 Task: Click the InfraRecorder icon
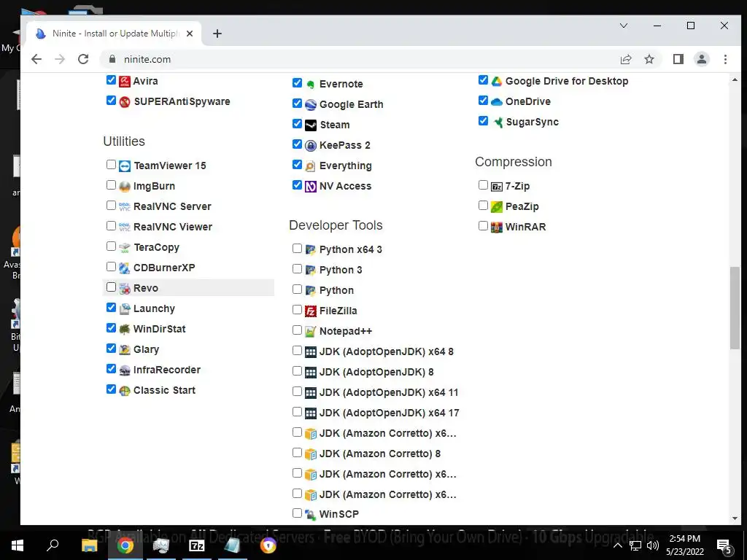pos(125,370)
